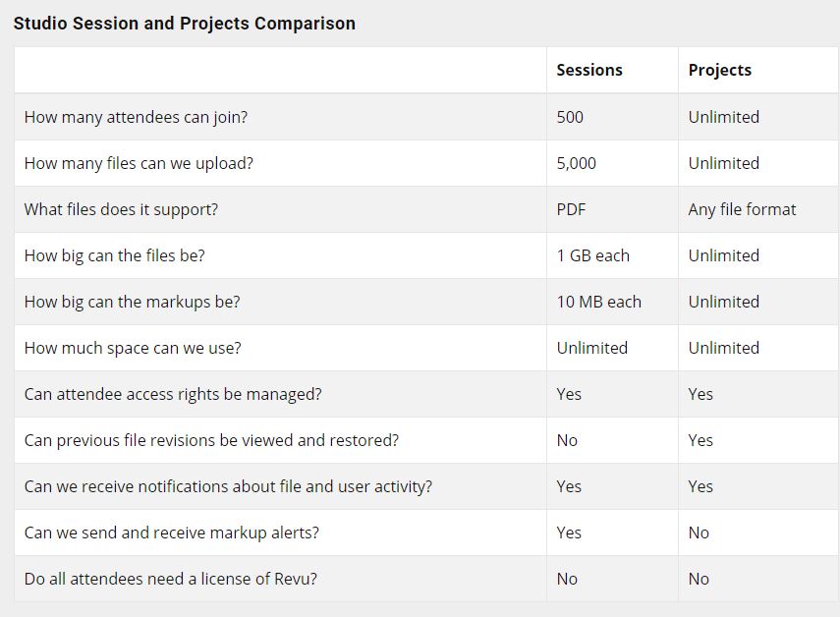Select the Studio Session and Projects Comparison heading

(185, 24)
